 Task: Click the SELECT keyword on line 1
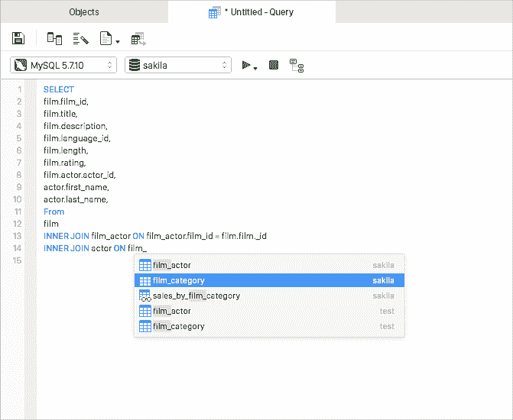pos(59,89)
